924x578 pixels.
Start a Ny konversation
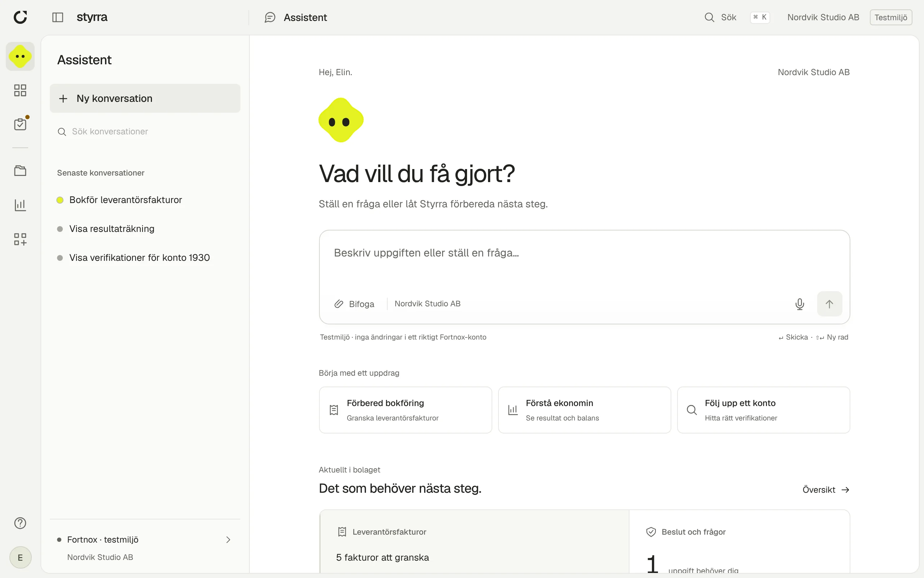tap(145, 98)
